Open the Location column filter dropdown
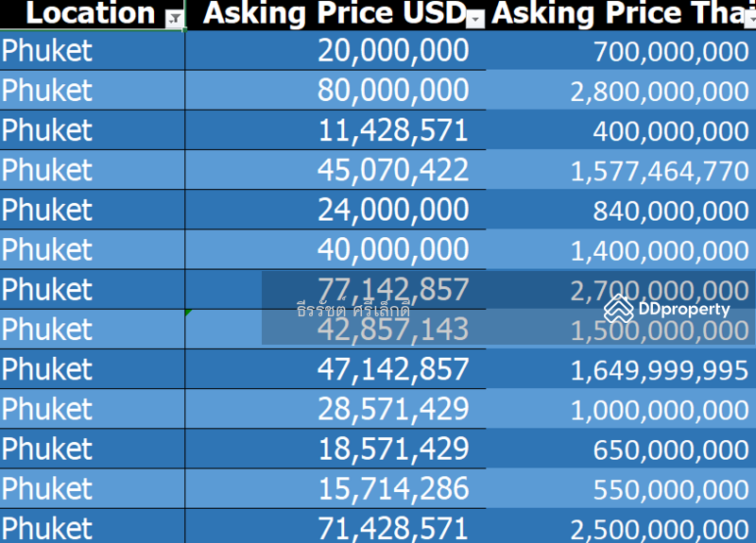Screen dimensions: 756x543 (x=175, y=18)
